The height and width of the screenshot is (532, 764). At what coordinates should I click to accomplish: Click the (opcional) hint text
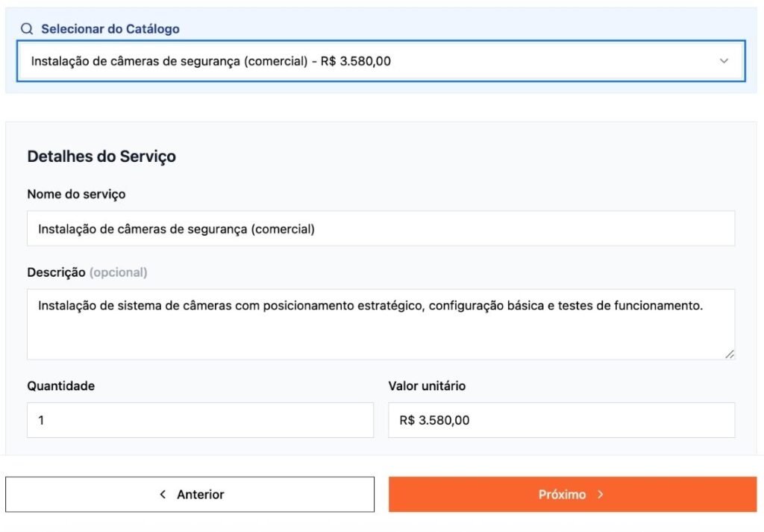(118, 272)
